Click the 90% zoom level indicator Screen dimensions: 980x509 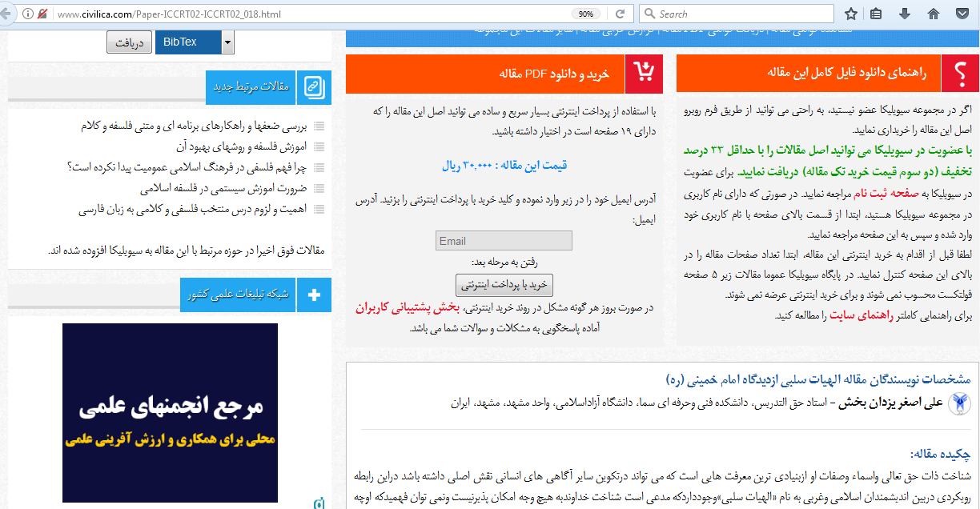(x=586, y=14)
